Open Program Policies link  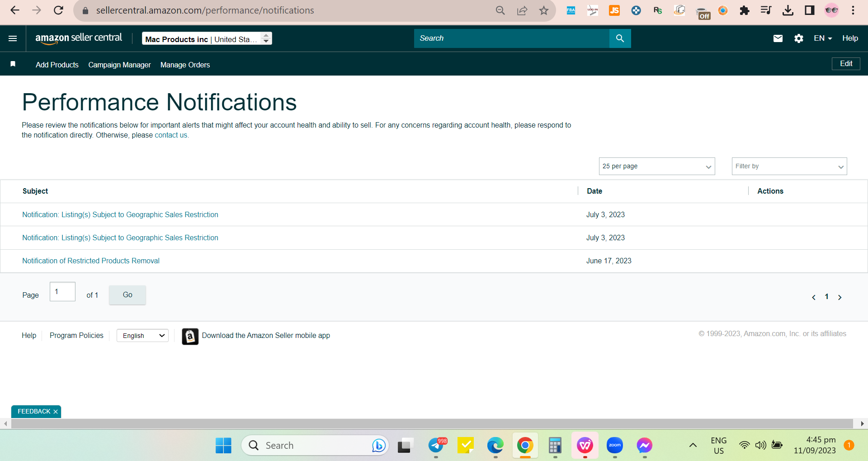point(76,336)
